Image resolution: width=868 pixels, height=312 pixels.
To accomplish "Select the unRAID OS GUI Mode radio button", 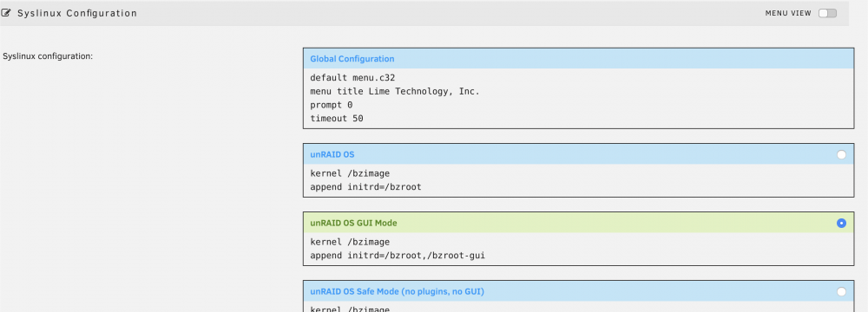I will [841, 223].
